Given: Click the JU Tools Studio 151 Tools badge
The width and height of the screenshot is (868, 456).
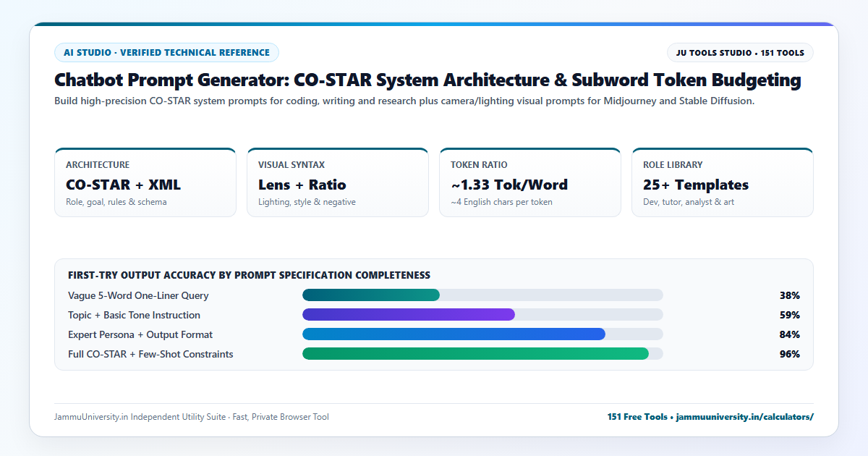Looking at the screenshot, I should (740, 53).
